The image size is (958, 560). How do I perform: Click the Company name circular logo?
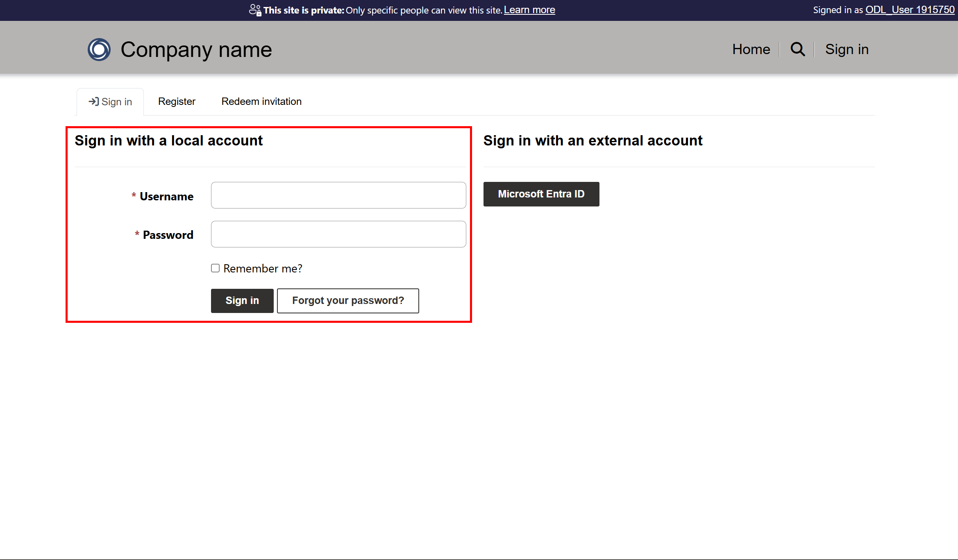(99, 49)
